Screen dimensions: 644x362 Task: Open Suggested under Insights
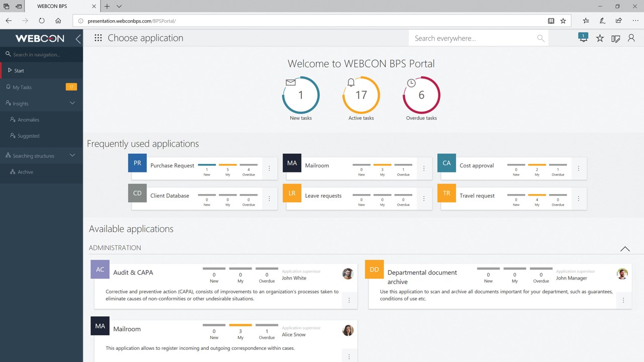coord(42,136)
